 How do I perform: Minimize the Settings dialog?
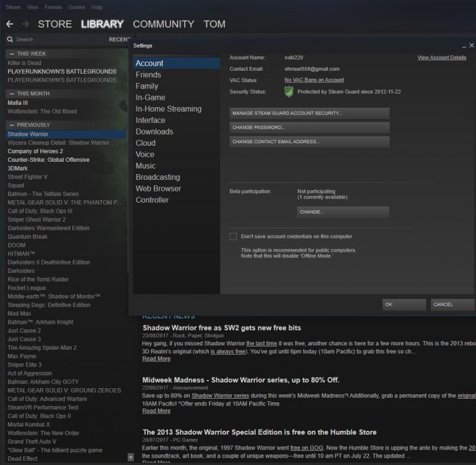(x=464, y=46)
